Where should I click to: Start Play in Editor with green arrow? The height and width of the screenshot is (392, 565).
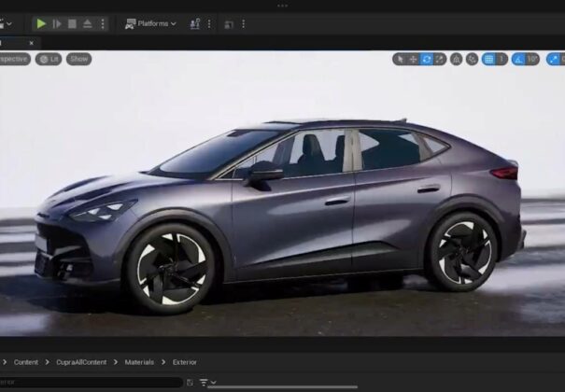tap(41, 23)
